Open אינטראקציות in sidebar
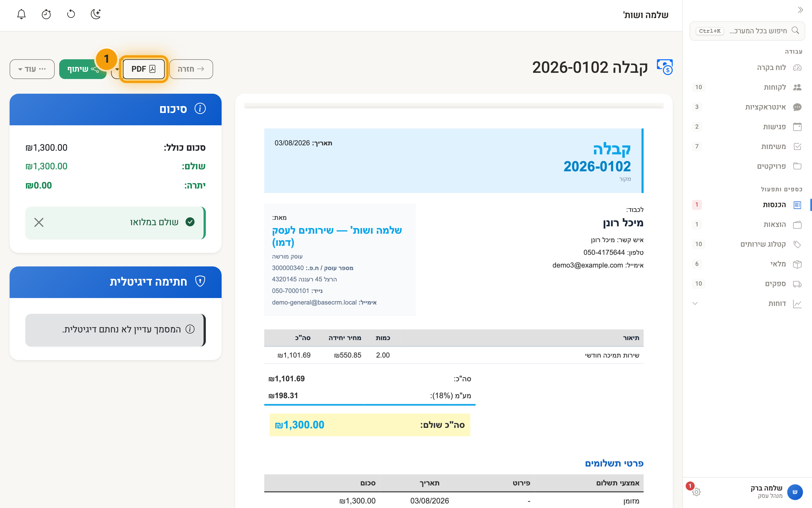The image size is (812, 508). point(747,107)
